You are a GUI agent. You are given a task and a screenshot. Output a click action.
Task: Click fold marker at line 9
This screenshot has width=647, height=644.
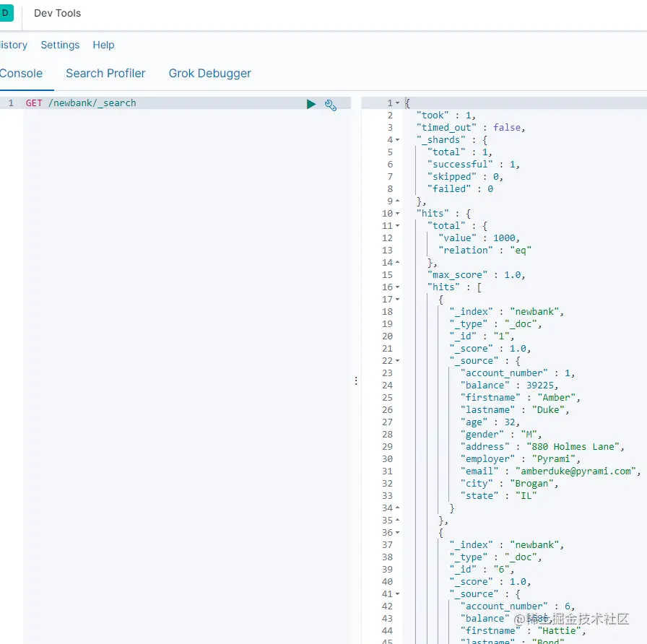tap(397, 201)
